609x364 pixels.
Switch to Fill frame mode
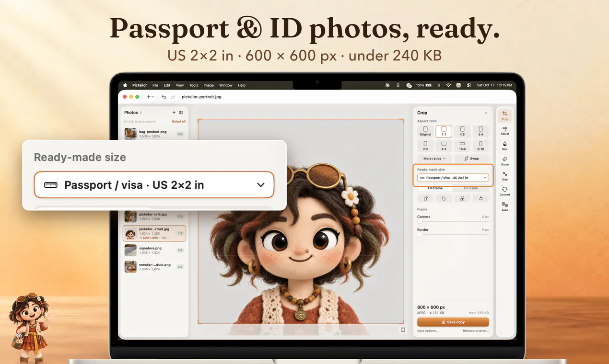pyautogui.click(x=435, y=188)
